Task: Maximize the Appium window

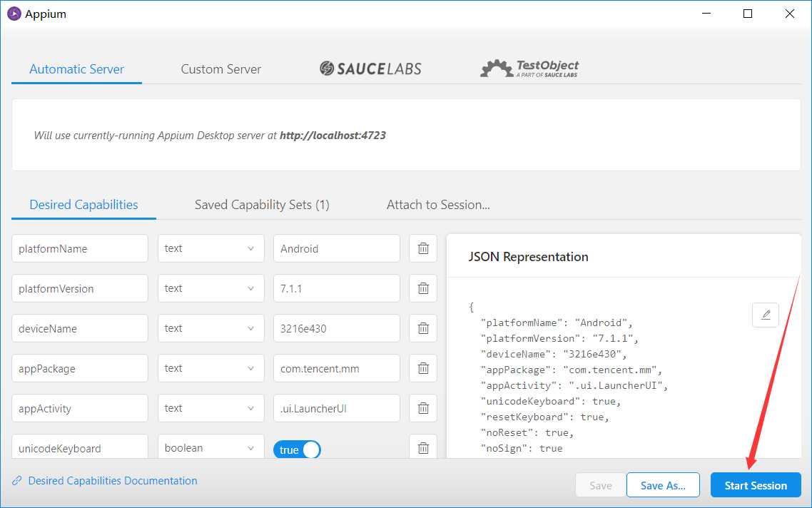Action: 748,14
